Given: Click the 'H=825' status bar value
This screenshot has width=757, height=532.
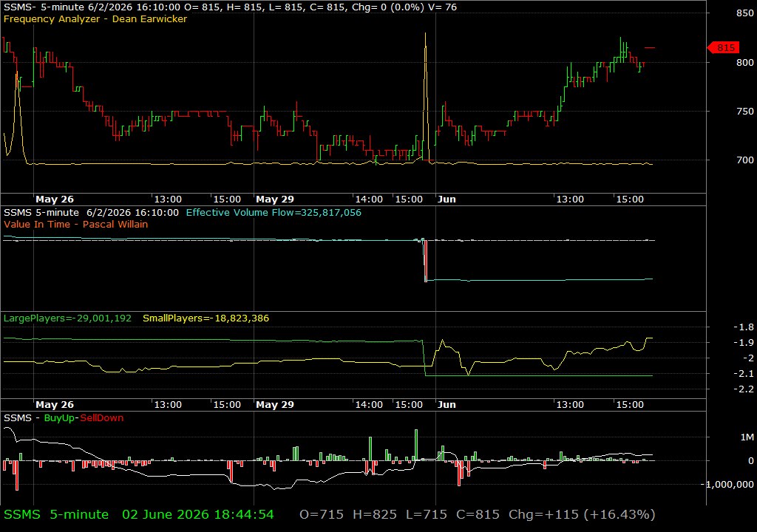Looking at the screenshot, I should 375,514.
